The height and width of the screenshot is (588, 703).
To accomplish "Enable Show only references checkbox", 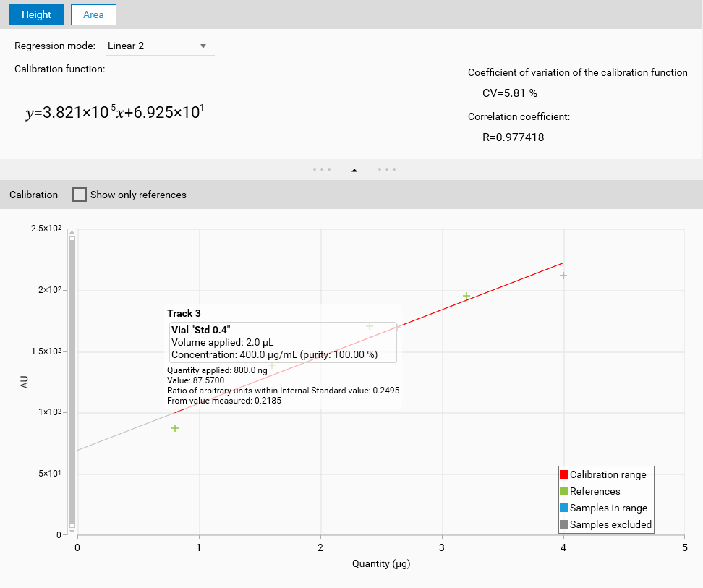I will click(x=80, y=195).
